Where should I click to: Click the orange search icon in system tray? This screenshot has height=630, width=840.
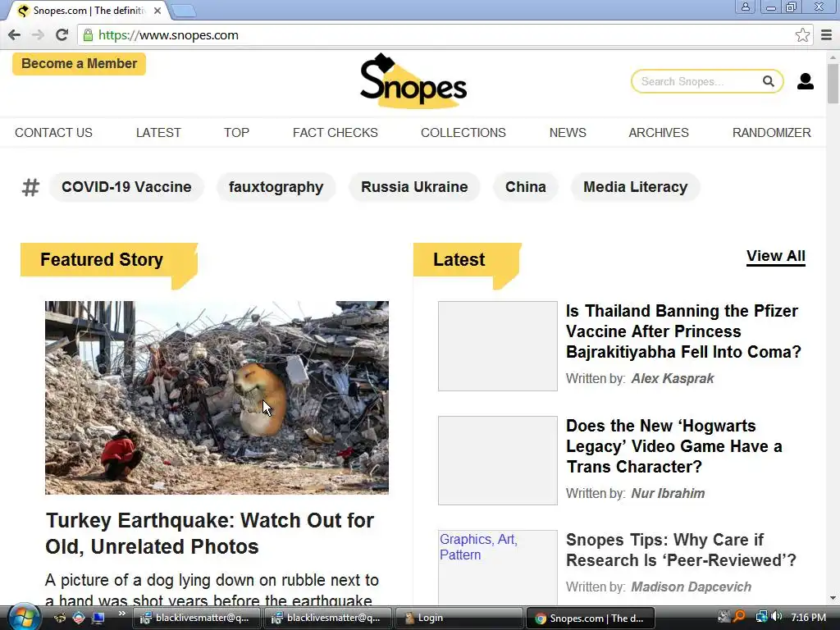(x=739, y=617)
